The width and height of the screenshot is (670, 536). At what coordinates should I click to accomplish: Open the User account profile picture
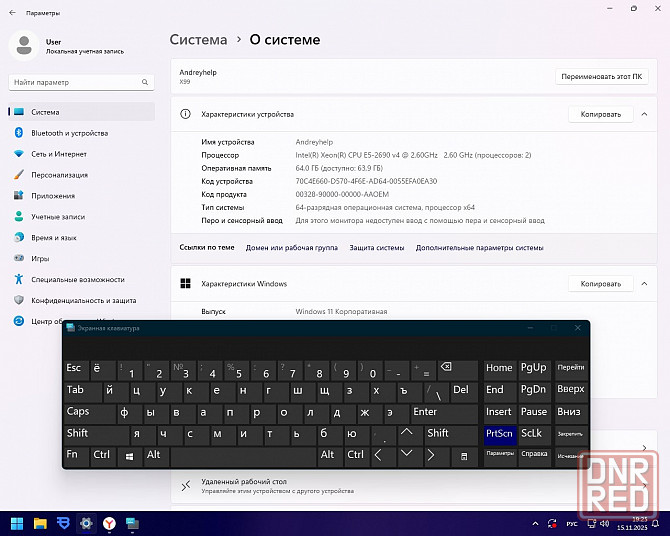24,46
